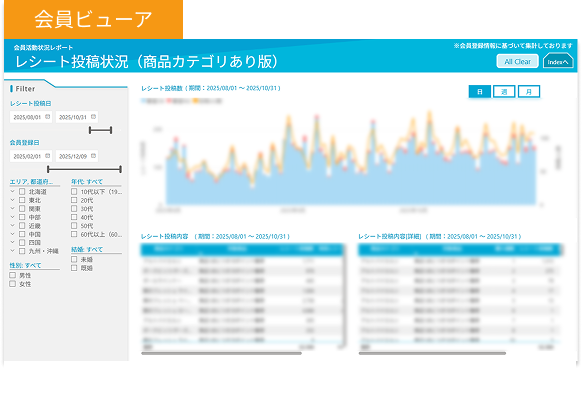Click the receipt post start date field
Image resolution: width=582 pixels, height=400 pixels.
tap(31, 117)
